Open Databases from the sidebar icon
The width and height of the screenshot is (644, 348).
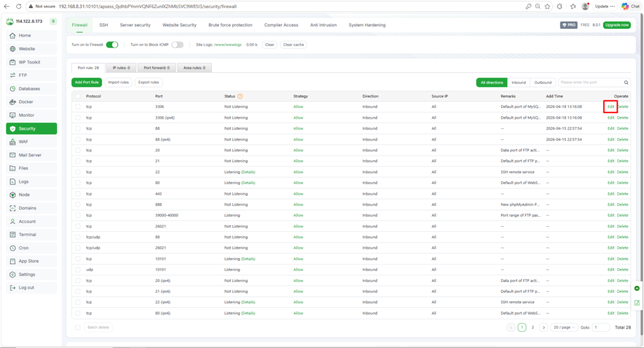coord(13,89)
